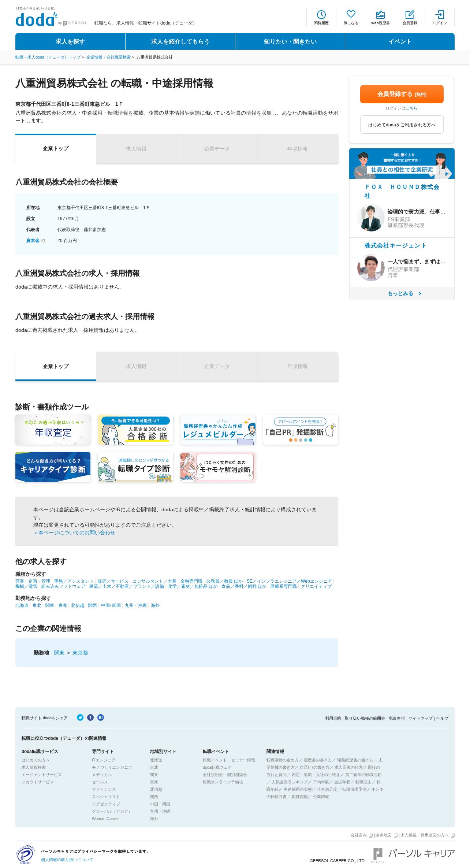The image size is (470, 868).
Task: Click 利用規約 in footer
Action: (x=333, y=718)
